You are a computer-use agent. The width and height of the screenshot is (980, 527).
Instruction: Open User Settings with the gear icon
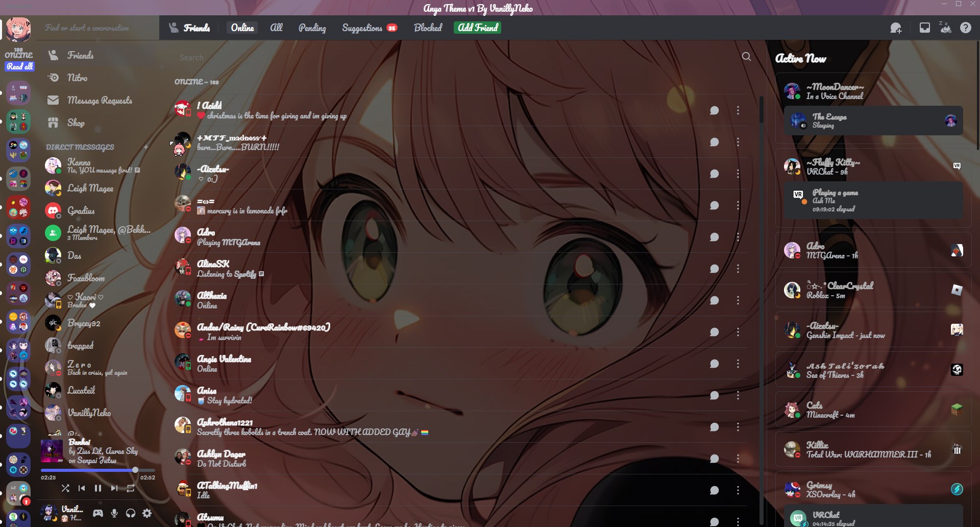pyautogui.click(x=147, y=513)
